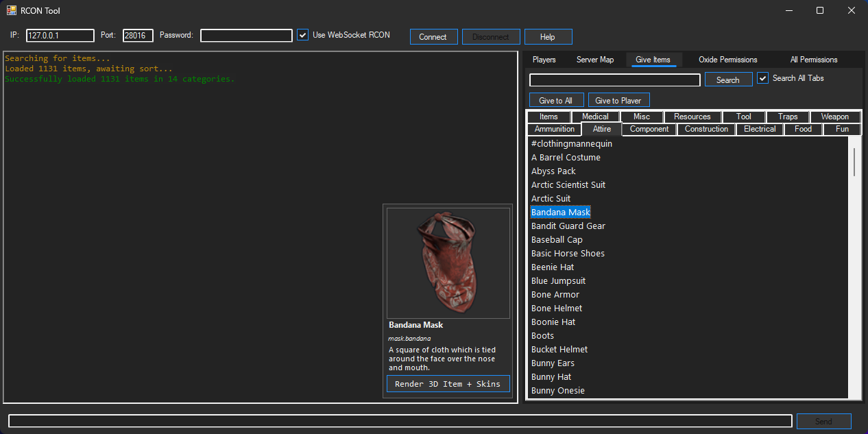
Task: Open the Electrical items category
Action: point(759,128)
